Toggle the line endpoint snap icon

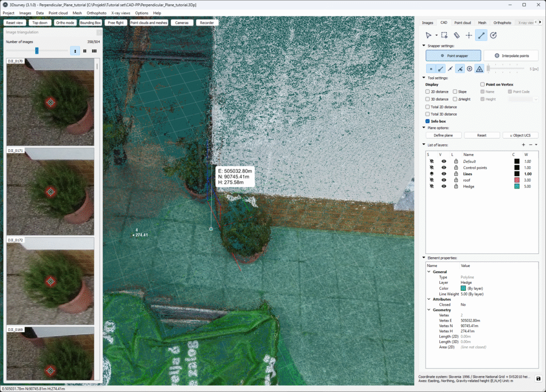440,69
